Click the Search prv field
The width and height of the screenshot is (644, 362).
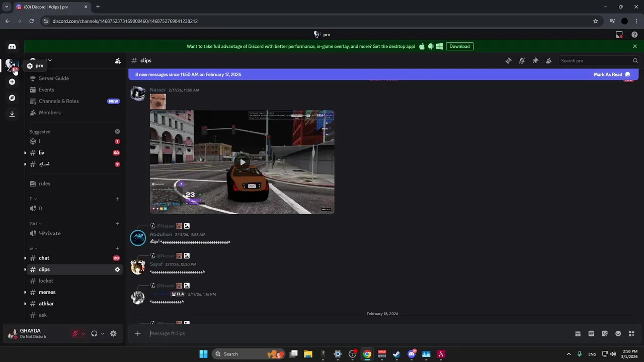[599, 61]
